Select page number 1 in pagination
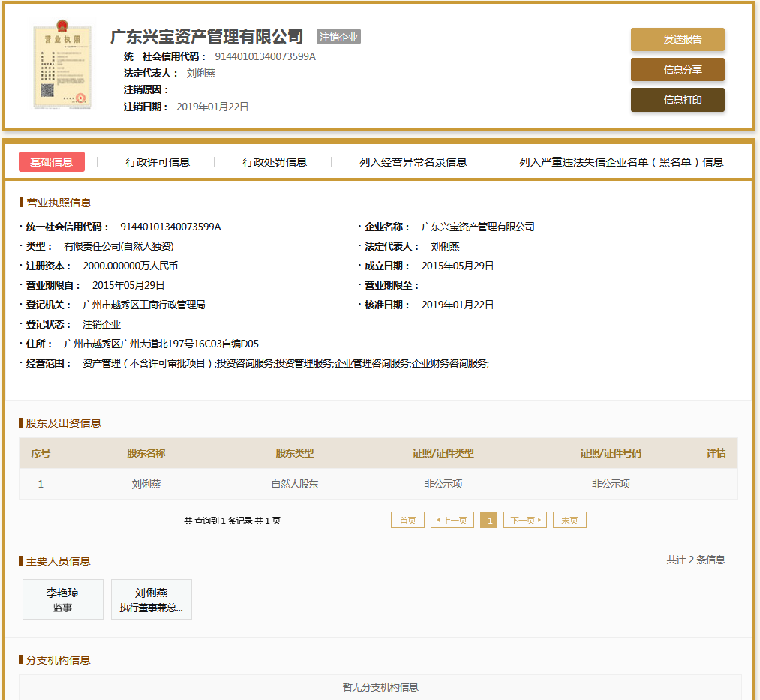 click(488, 519)
